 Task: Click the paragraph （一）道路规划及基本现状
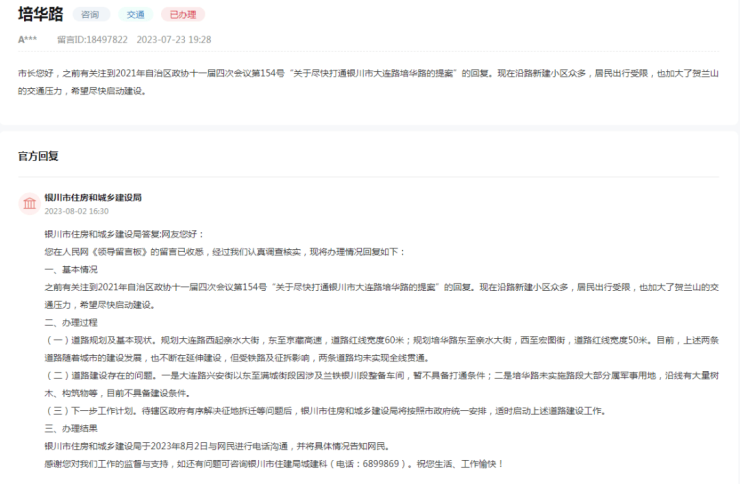click(x=380, y=349)
